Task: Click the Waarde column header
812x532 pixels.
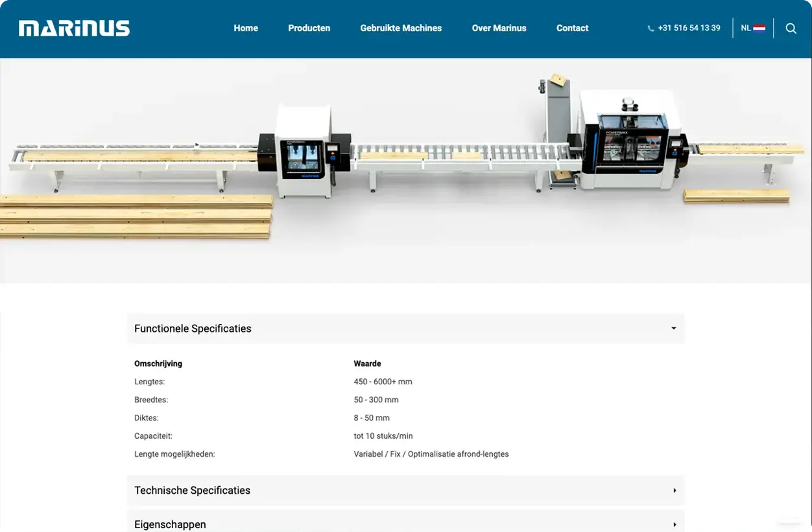Action: (367, 364)
